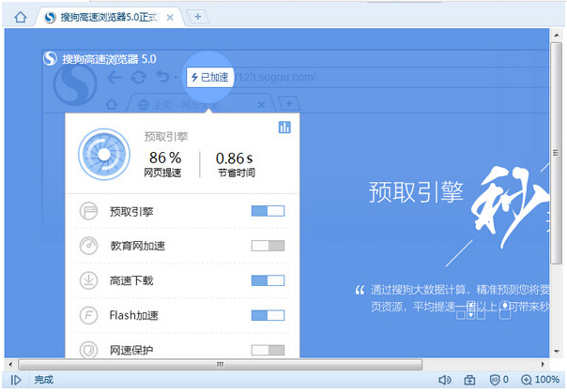Open a new tab with plus button
567x392 pixels.
point(198,17)
